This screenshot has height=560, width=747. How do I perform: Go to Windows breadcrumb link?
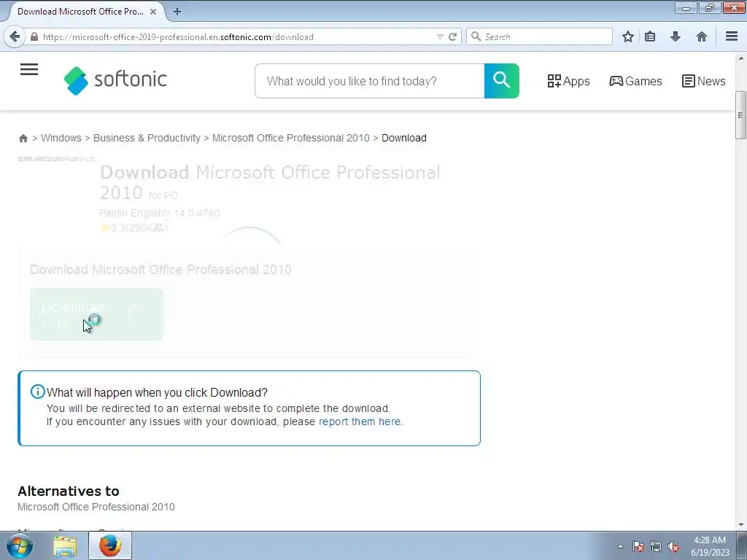[61, 138]
